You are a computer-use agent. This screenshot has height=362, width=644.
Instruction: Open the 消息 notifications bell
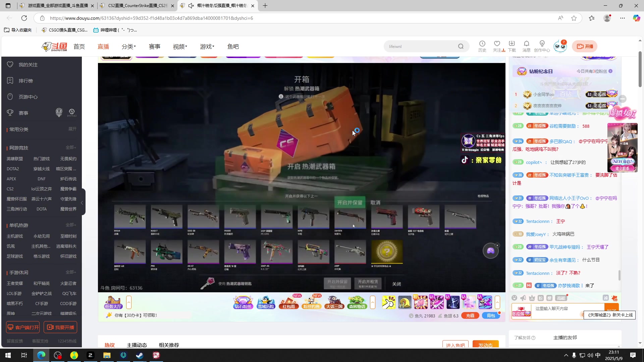(x=527, y=46)
